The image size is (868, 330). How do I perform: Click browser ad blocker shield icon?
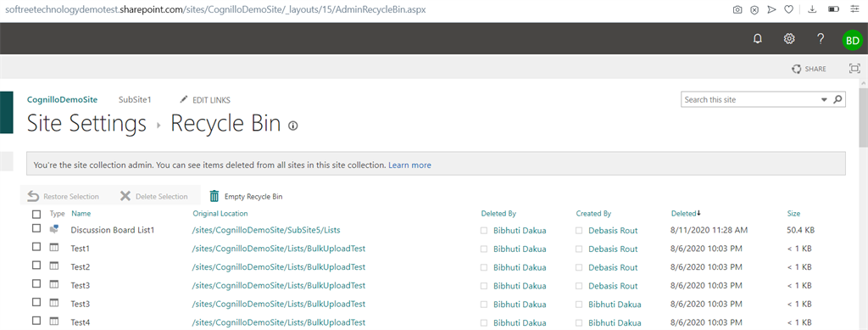click(x=754, y=10)
